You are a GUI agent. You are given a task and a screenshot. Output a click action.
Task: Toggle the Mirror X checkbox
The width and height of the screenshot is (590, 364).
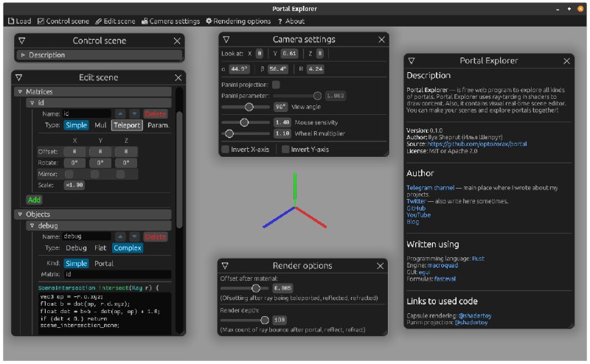pyautogui.click(x=69, y=174)
